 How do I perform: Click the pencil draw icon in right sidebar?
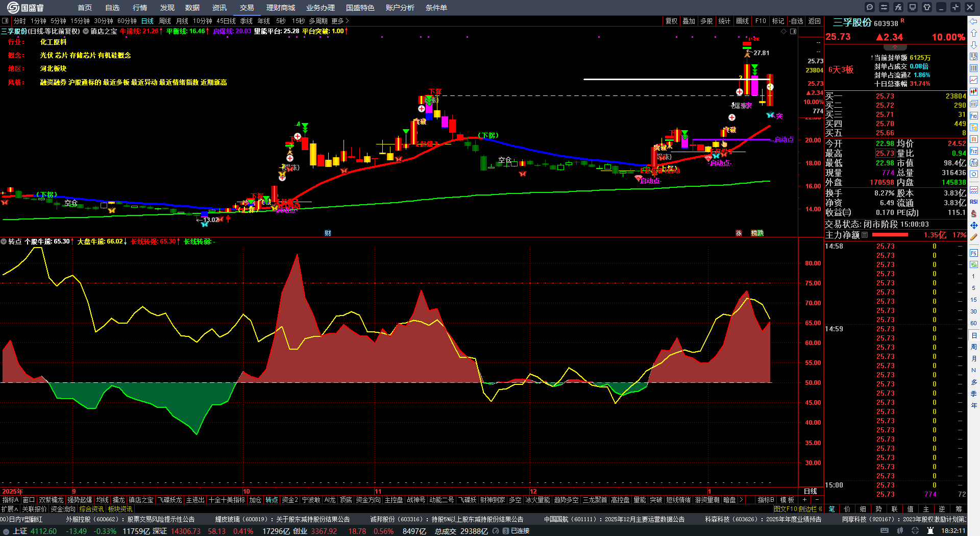point(974,237)
